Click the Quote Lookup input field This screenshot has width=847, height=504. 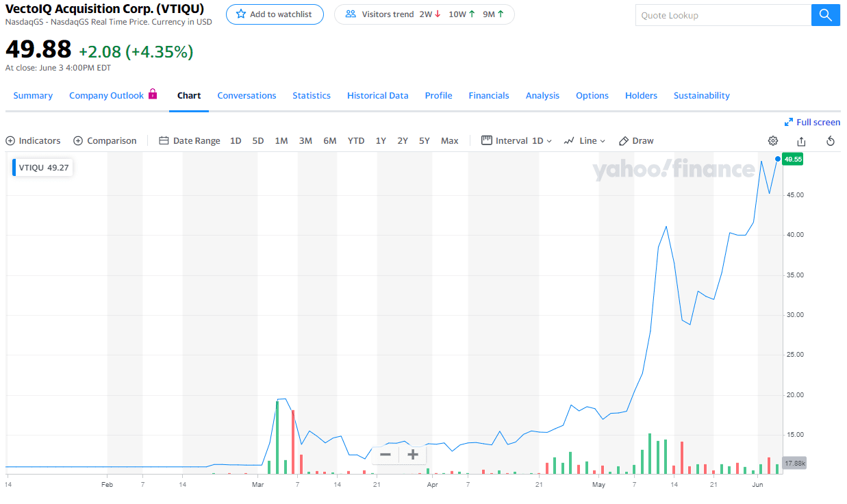pyautogui.click(x=723, y=15)
